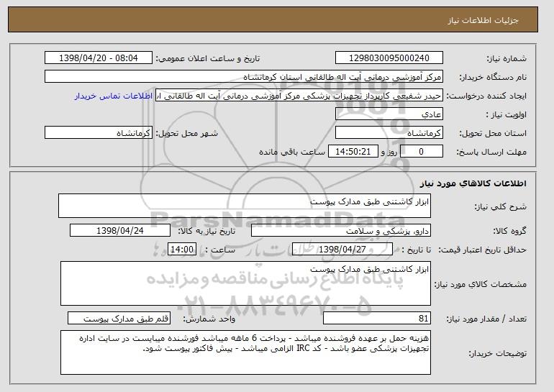
Task: Select the label توضیحات خریدار:
Action: [497, 353]
